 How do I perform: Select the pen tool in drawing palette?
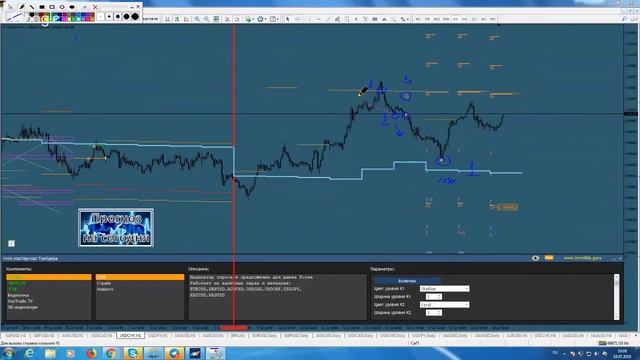coord(22,7)
